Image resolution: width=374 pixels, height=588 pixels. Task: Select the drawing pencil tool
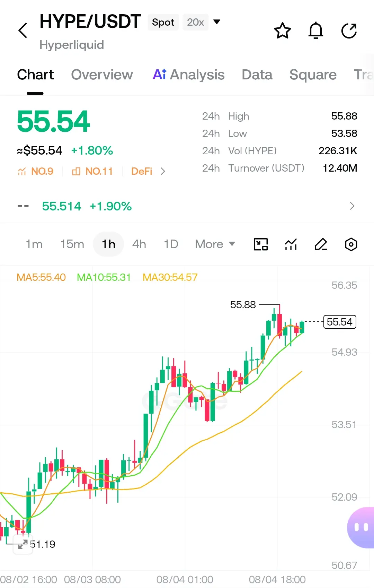[321, 244]
